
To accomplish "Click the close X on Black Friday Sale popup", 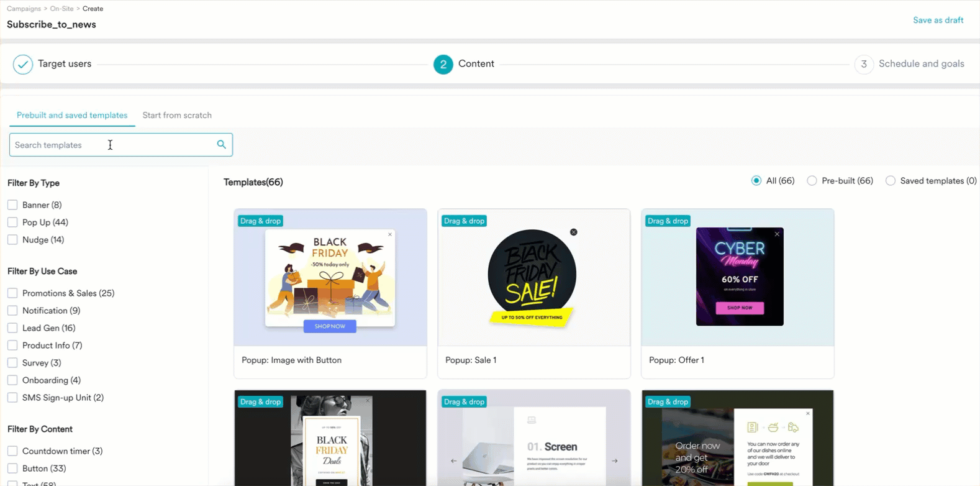I will (574, 232).
